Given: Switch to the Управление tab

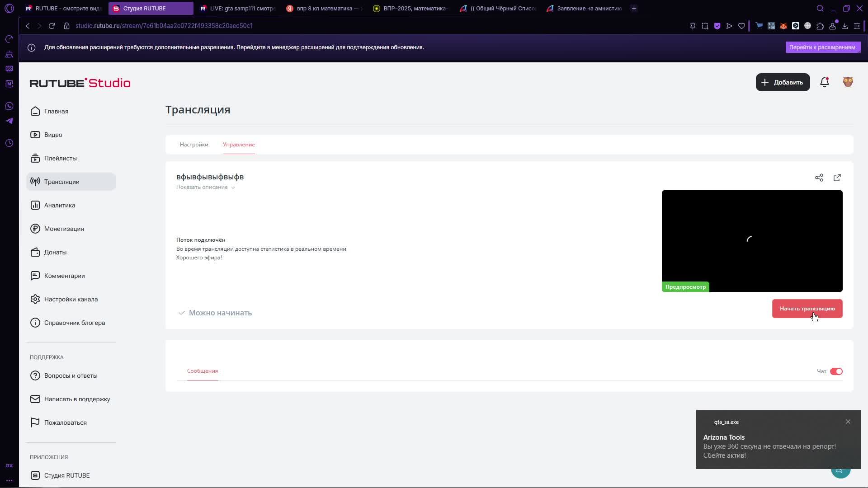Looking at the screenshot, I should 239,145.
